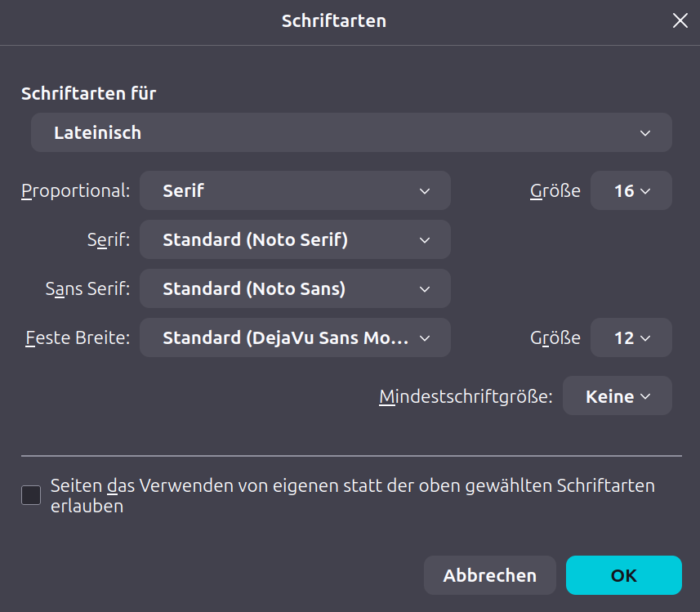
Task: Expand the Standard (Noto Sans) font dropdown
Action: pos(295,289)
